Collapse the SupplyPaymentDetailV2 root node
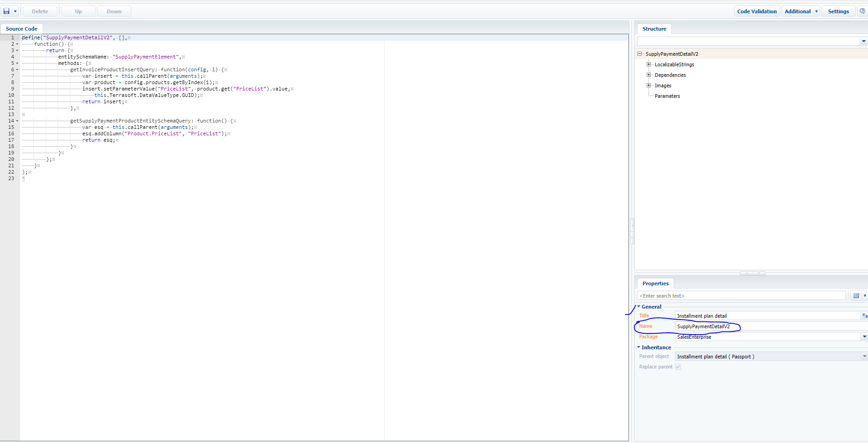The height and width of the screenshot is (443, 868). pyautogui.click(x=640, y=54)
